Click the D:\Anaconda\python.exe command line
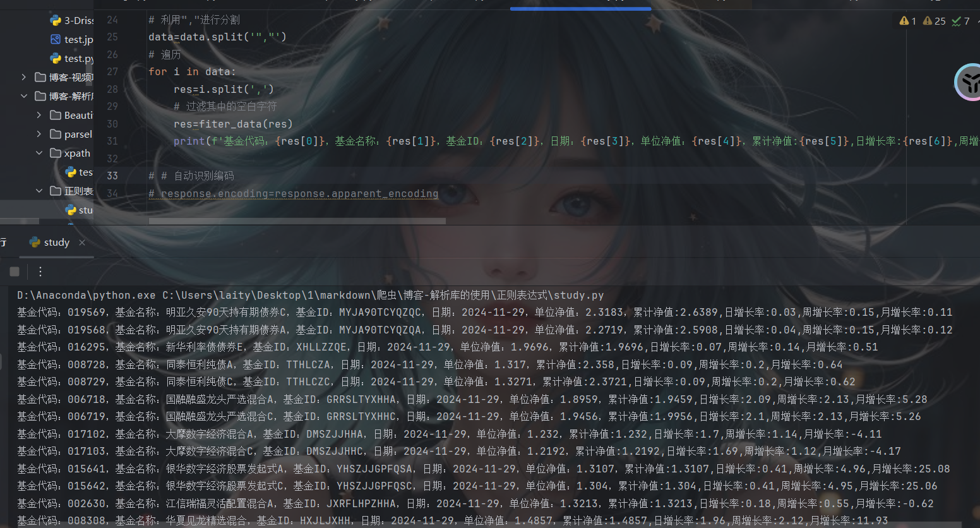 click(x=310, y=295)
